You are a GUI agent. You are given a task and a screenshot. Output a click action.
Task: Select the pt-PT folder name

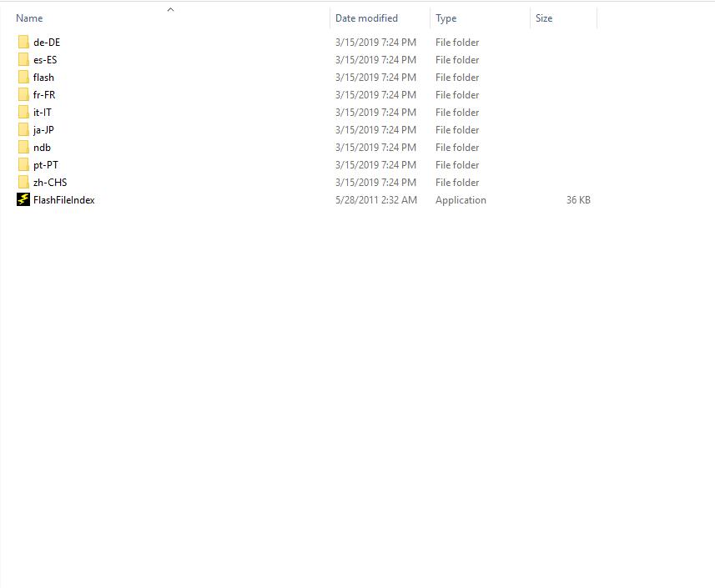click(x=46, y=165)
